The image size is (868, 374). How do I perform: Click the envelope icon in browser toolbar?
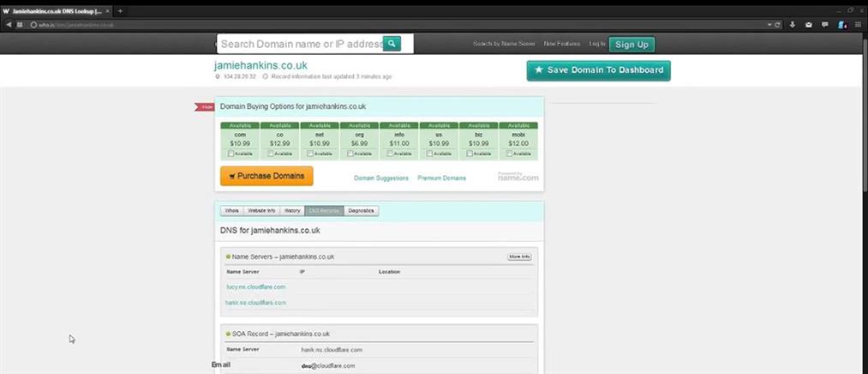click(x=808, y=25)
